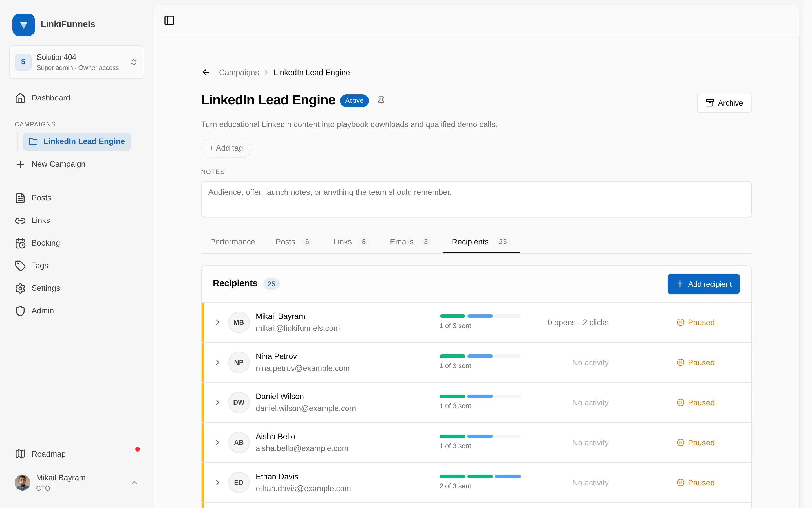
Task: Click the Paused status for Mikail Bayram
Action: click(696, 323)
